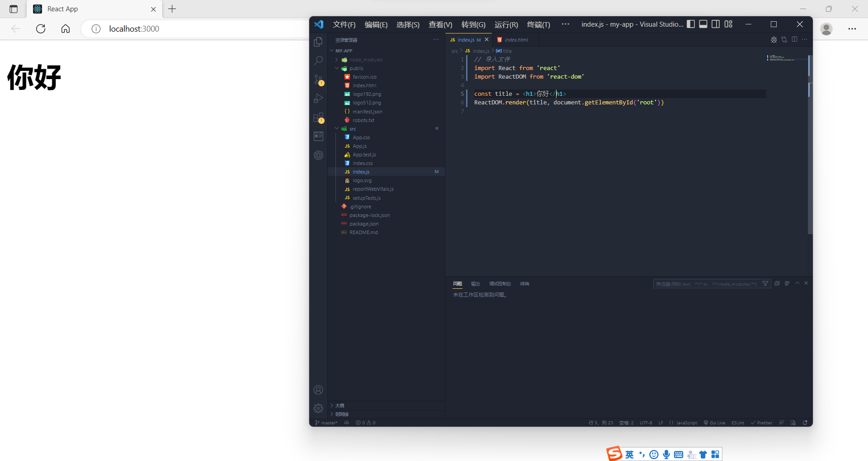Screen dimensions: 868x461
Task: Open the 终端(T) menu
Action: (x=538, y=24)
